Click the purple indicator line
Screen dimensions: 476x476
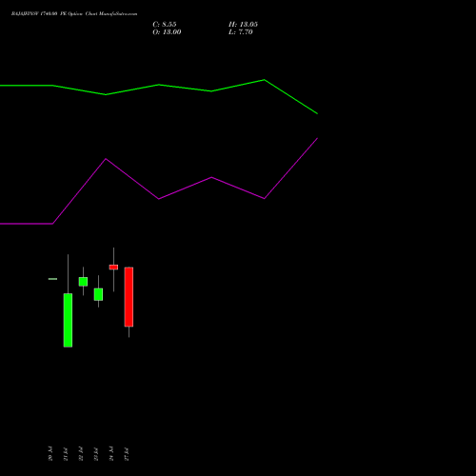[159, 199]
